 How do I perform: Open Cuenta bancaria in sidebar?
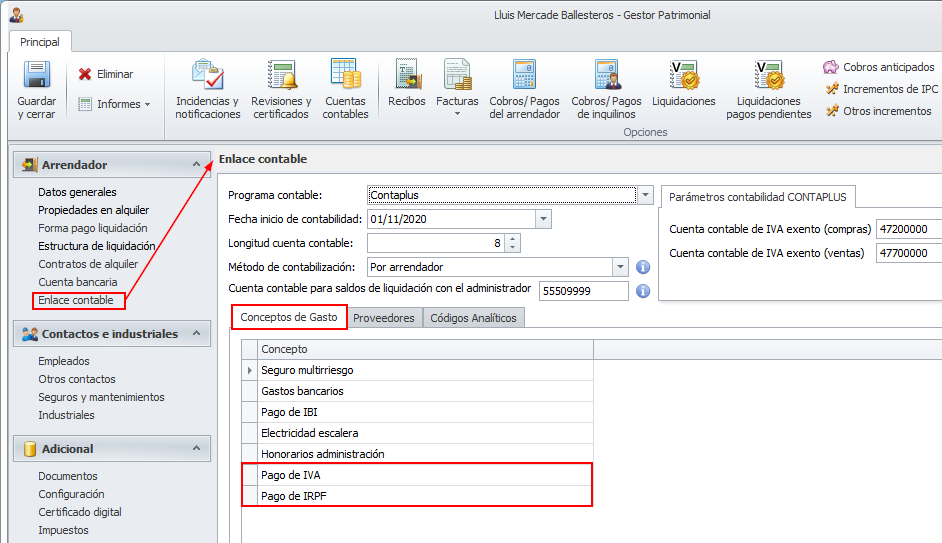click(78, 282)
